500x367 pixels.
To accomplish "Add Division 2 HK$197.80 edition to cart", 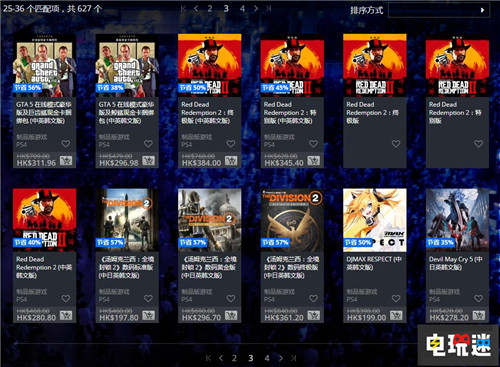I will click(148, 316).
